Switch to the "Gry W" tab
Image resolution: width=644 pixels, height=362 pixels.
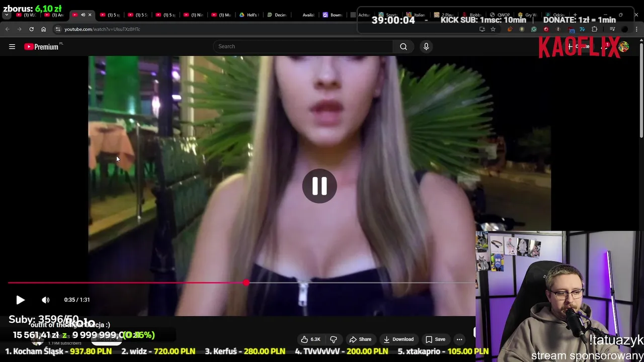(x=527, y=15)
